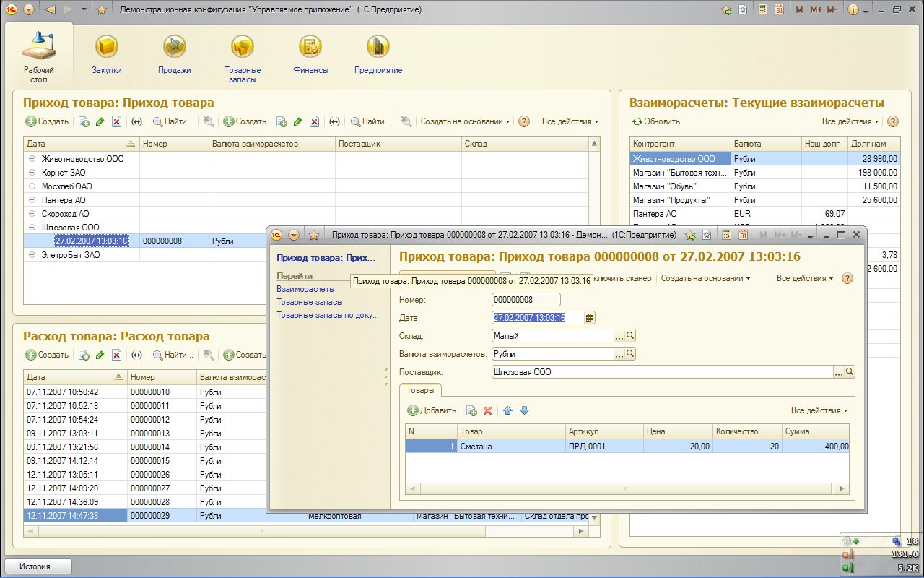Open Создать на основании dropdown in Приход panel
Screen dimensions: 924x578
click(x=466, y=121)
